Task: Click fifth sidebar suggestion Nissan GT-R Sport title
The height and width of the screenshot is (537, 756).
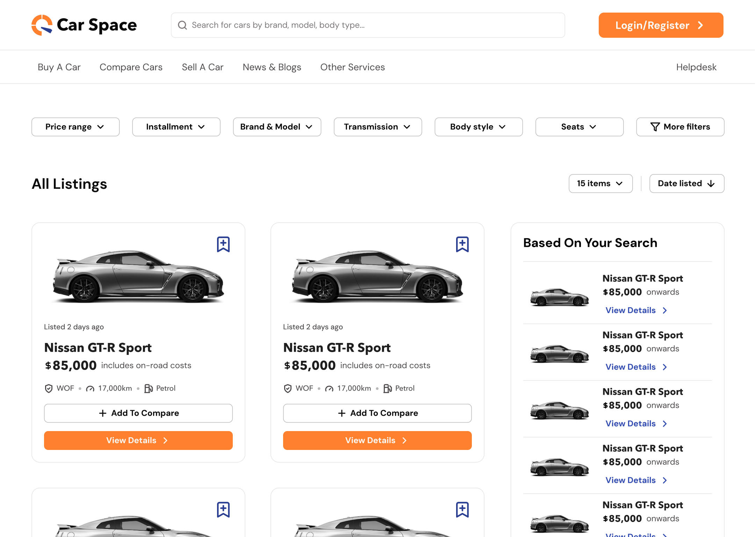Action: [643, 505]
